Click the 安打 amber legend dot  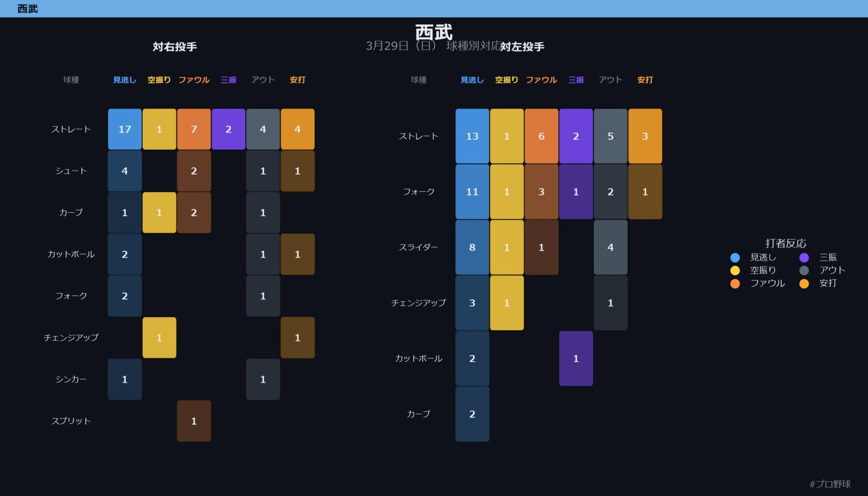[x=804, y=283]
